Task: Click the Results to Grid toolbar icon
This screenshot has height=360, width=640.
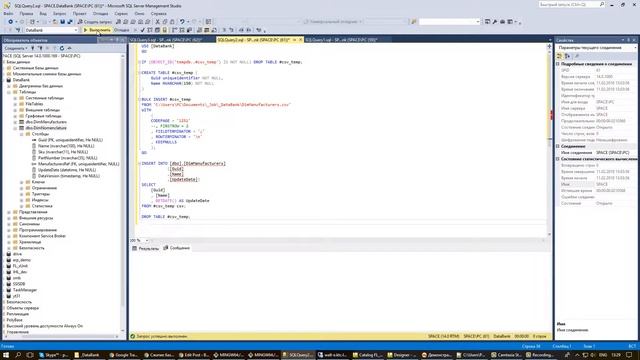Action: [207, 30]
